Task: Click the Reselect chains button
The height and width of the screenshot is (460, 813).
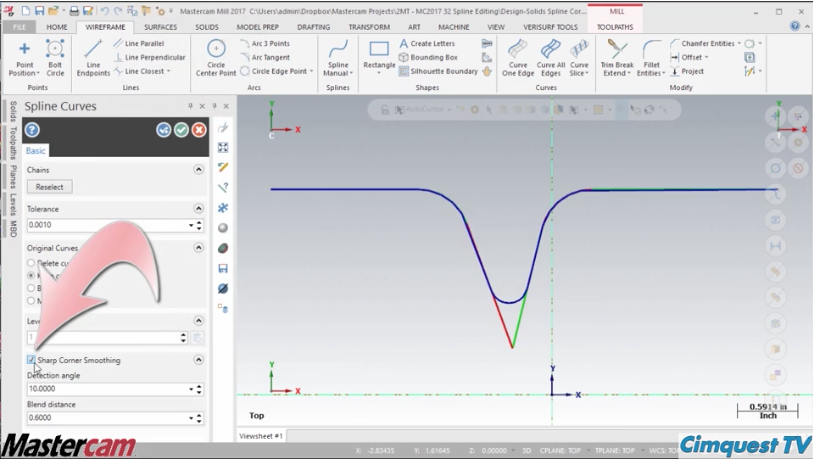Action: 50,187
